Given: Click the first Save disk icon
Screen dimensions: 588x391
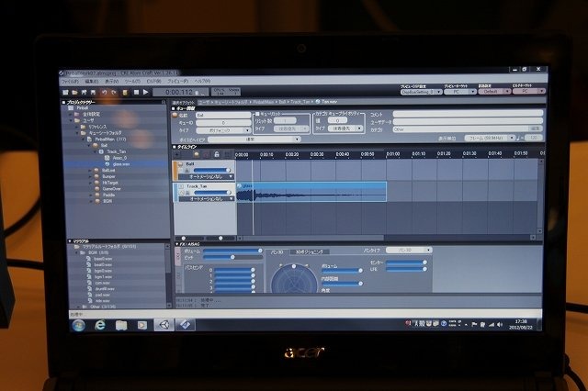Looking at the screenshot, I should (84, 92).
